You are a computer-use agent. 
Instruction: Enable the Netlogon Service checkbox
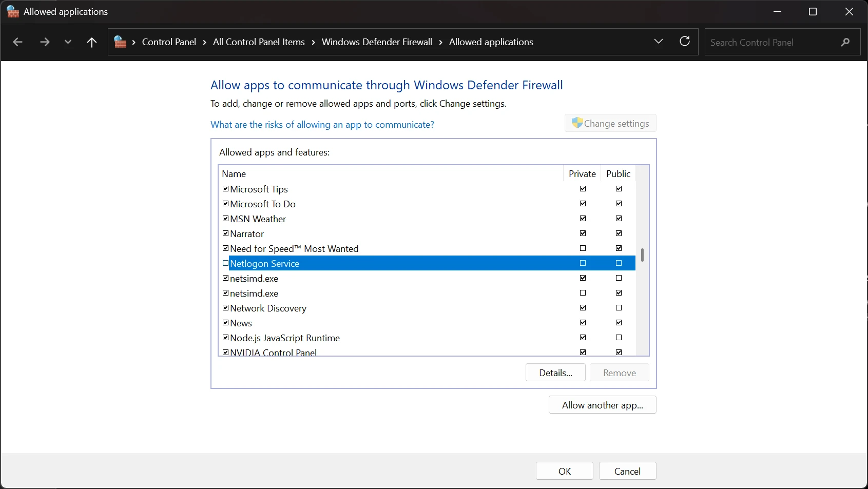225,263
